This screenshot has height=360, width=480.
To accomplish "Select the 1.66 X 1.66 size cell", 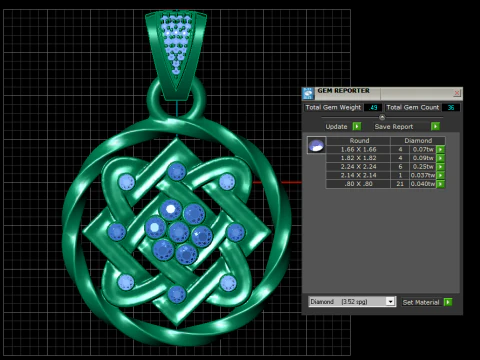I will 358,149.
